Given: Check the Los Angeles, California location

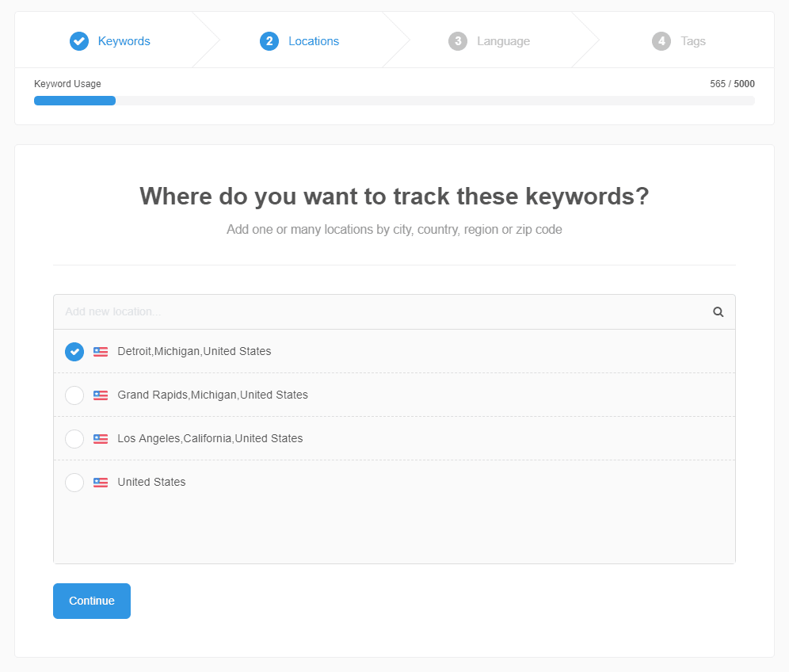Looking at the screenshot, I should point(74,438).
